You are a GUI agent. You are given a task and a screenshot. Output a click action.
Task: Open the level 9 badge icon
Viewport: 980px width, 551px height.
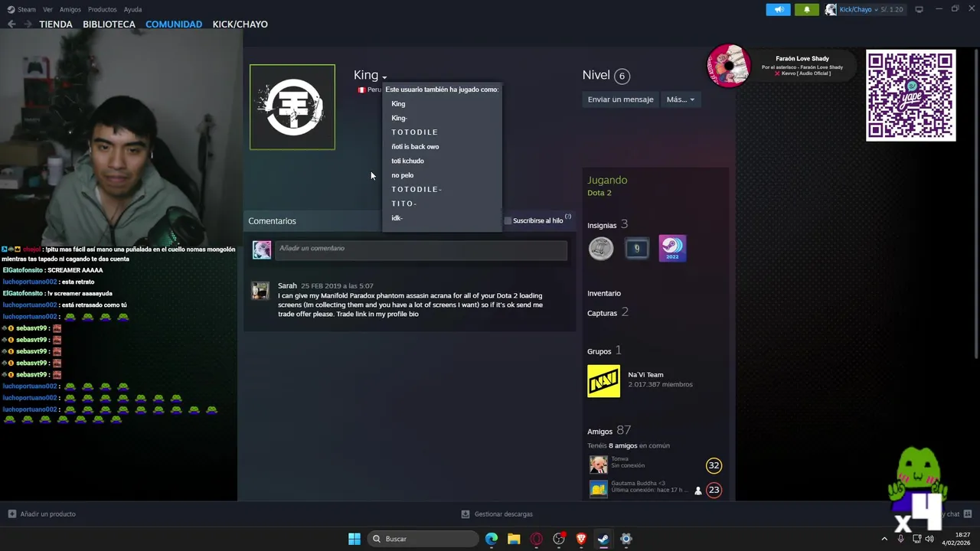pos(636,248)
